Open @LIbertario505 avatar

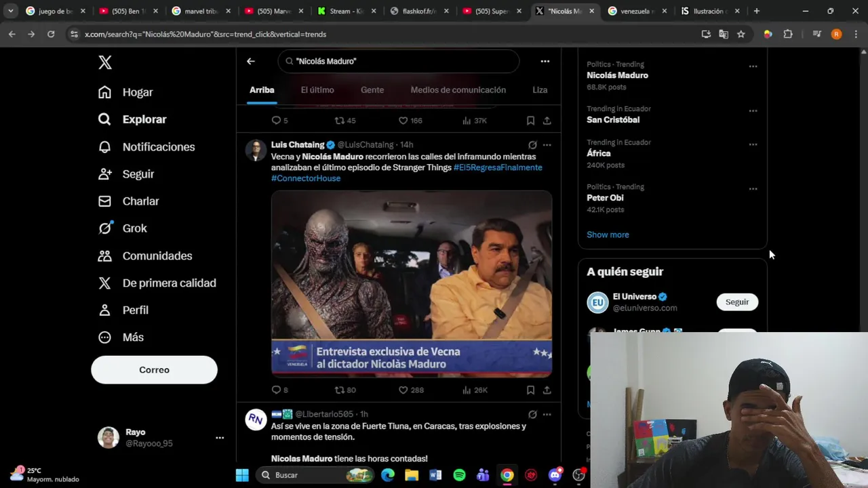coord(256,420)
